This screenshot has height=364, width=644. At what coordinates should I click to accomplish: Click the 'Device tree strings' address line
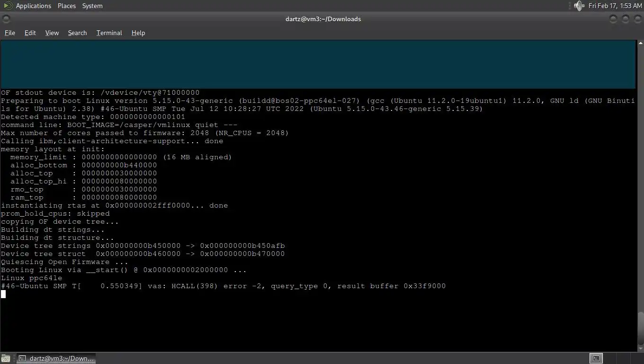coord(143,246)
